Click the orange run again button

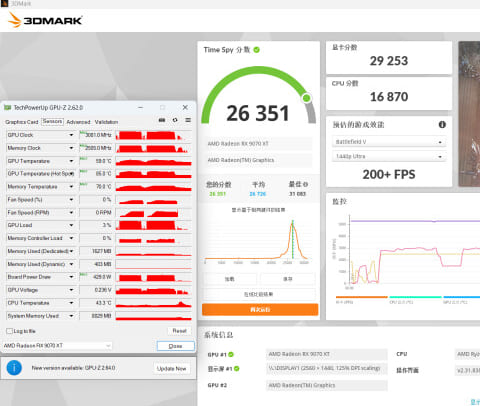click(260, 309)
